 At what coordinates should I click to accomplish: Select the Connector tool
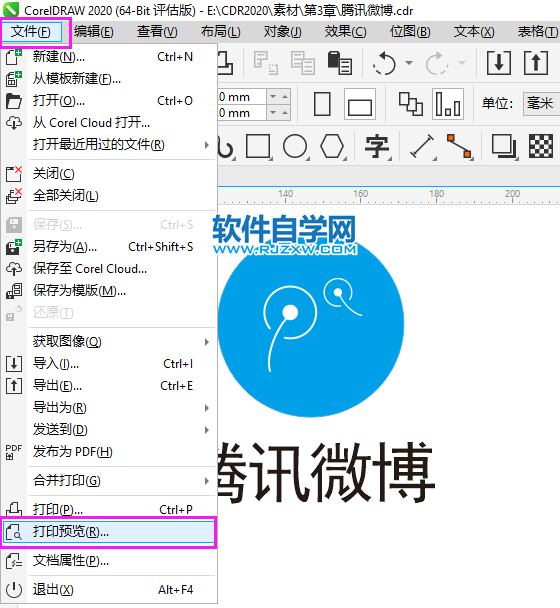(x=459, y=146)
